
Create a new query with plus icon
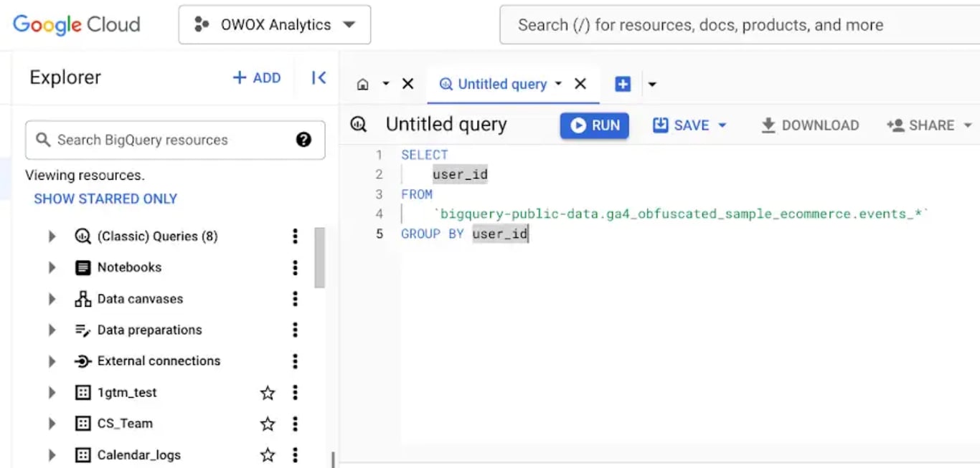pyautogui.click(x=623, y=84)
